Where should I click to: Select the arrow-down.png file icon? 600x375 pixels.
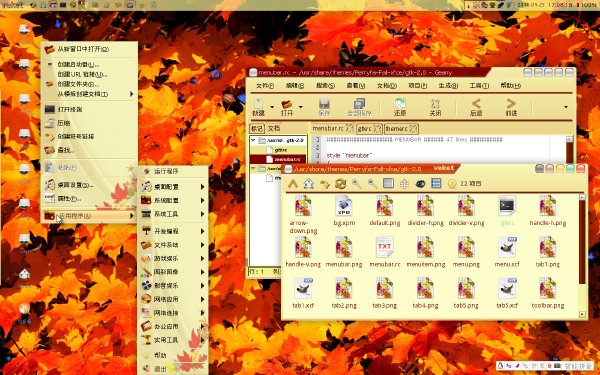pos(303,206)
